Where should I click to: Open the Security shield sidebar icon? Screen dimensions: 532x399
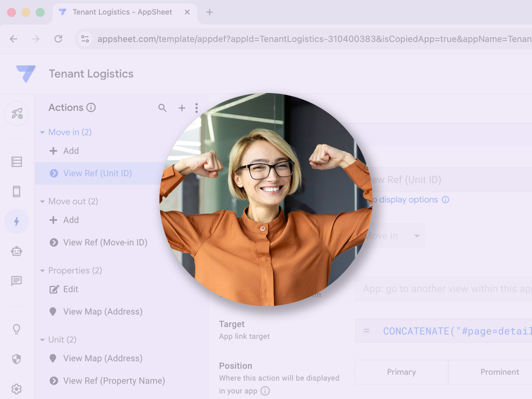[16, 359]
